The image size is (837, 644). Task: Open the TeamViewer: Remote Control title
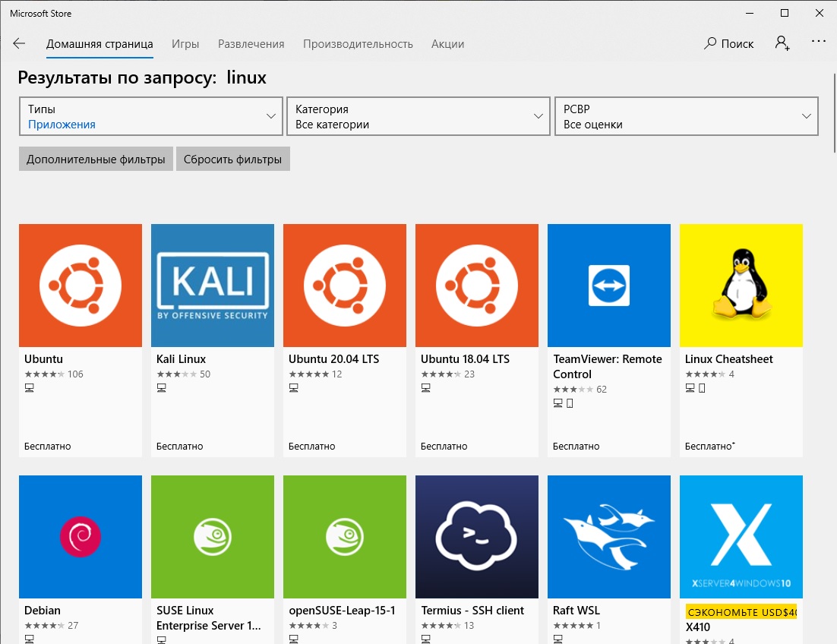click(608, 367)
